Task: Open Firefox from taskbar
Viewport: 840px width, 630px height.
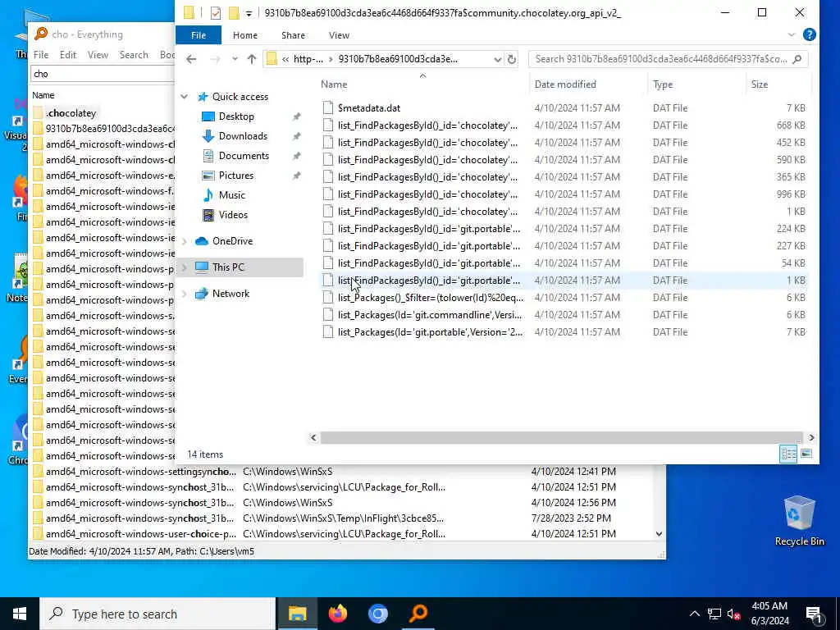Action: coord(337,614)
